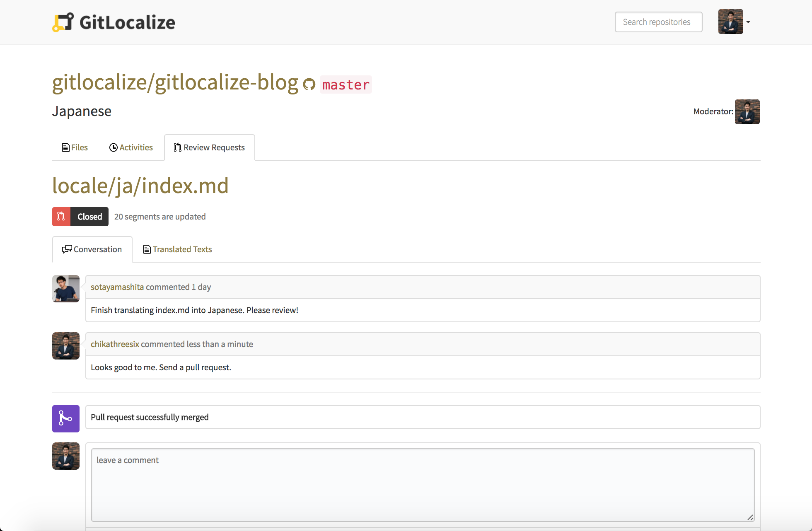Focus the Search repositories field

pos(658,22)
